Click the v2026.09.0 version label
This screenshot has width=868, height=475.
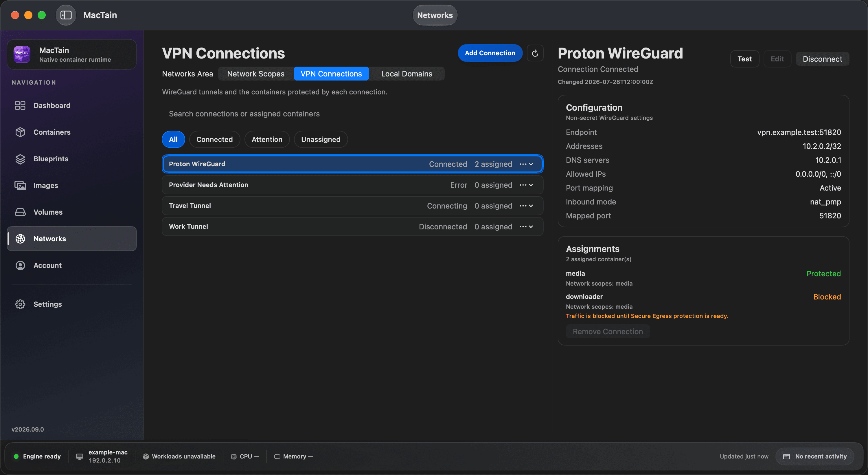[27, 430]
